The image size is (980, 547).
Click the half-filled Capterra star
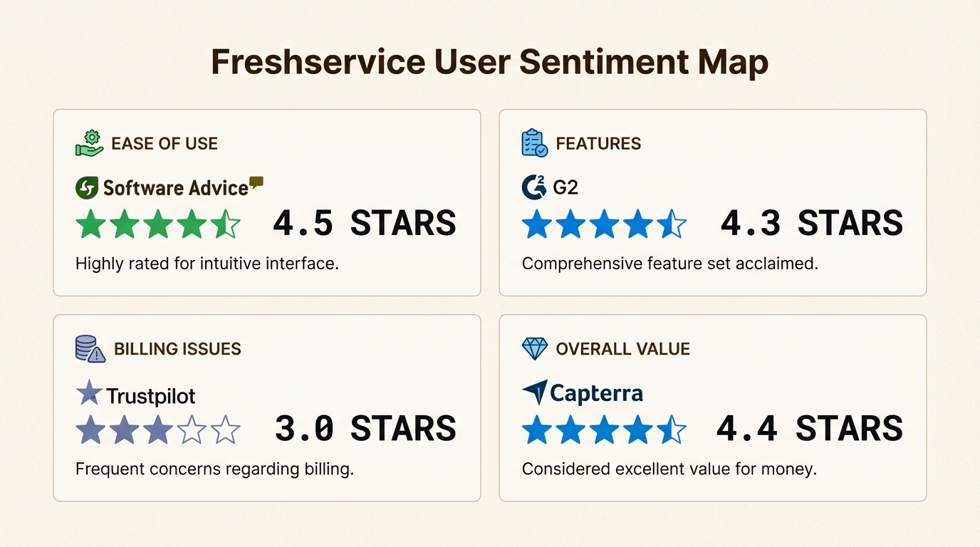point(672,430)
